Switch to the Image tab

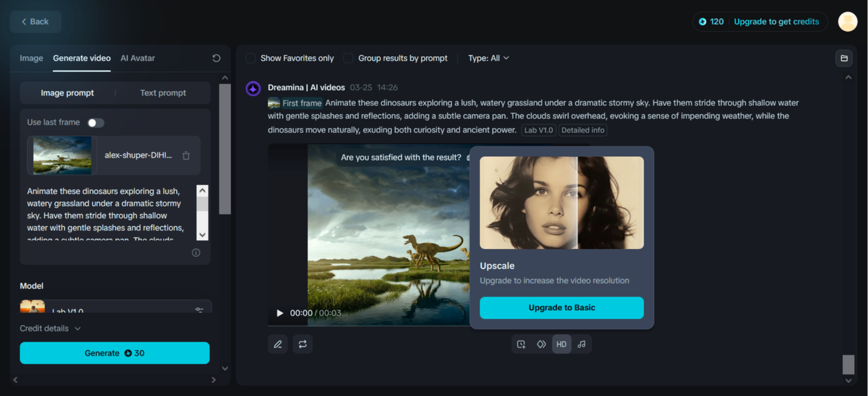(x=31, y=58)
